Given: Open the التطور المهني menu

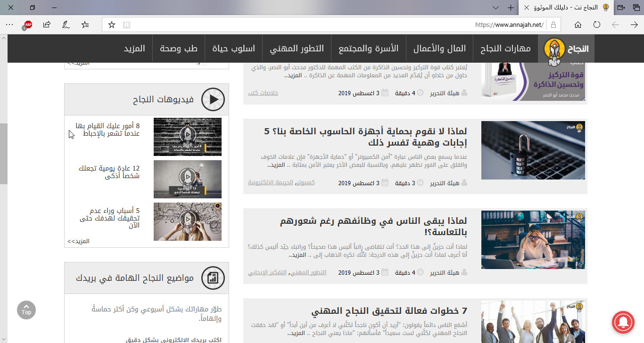Looking at the screenshot, I should pyautogui.click(x=297, y=49).
